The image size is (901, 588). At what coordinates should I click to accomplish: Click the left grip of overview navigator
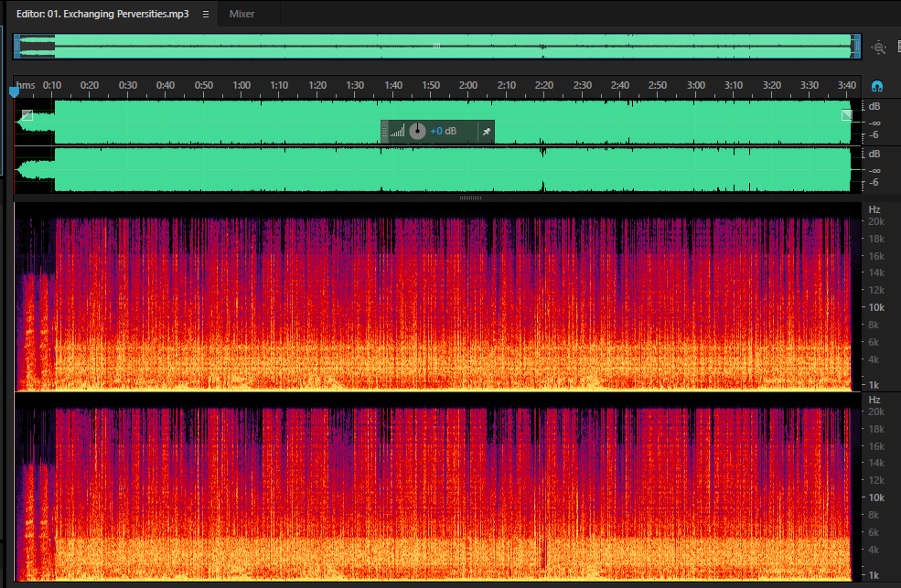tap(17, 46)
